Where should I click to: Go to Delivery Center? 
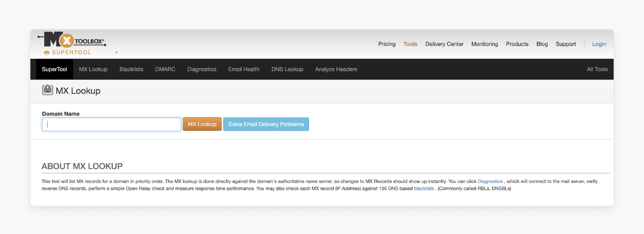[445, 44]
